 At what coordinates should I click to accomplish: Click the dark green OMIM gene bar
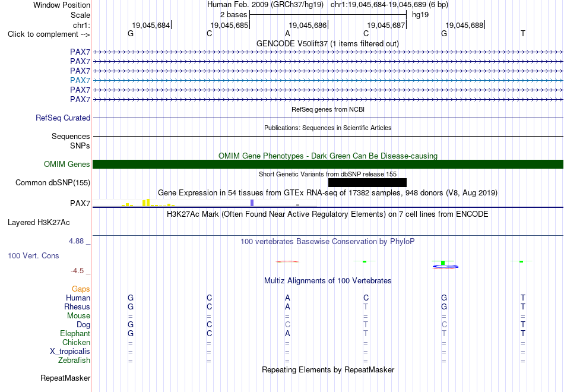pyautogui.click(x=328, y=164)
